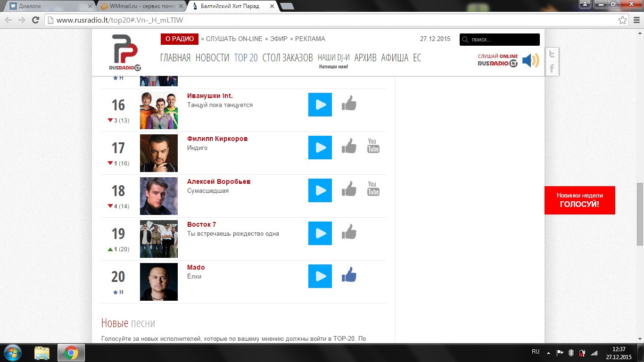Click the date 27.12.2015 in header

point(435,39)
